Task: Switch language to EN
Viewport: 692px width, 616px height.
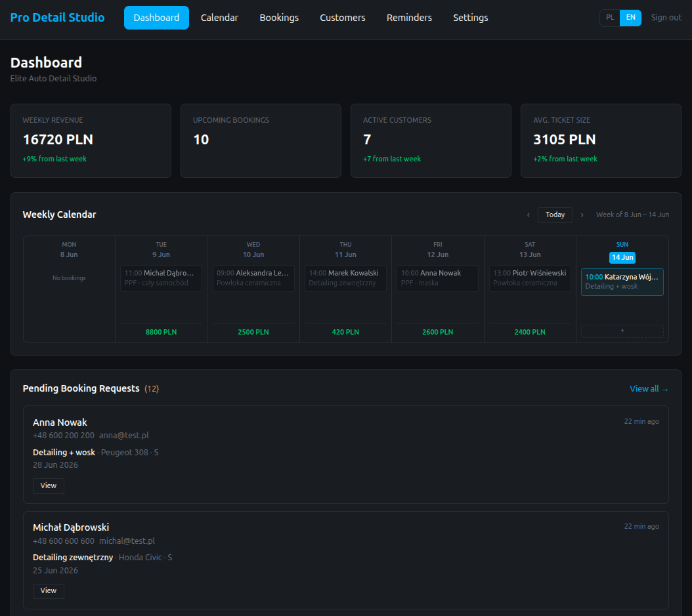Action: [x=631, y=18]
